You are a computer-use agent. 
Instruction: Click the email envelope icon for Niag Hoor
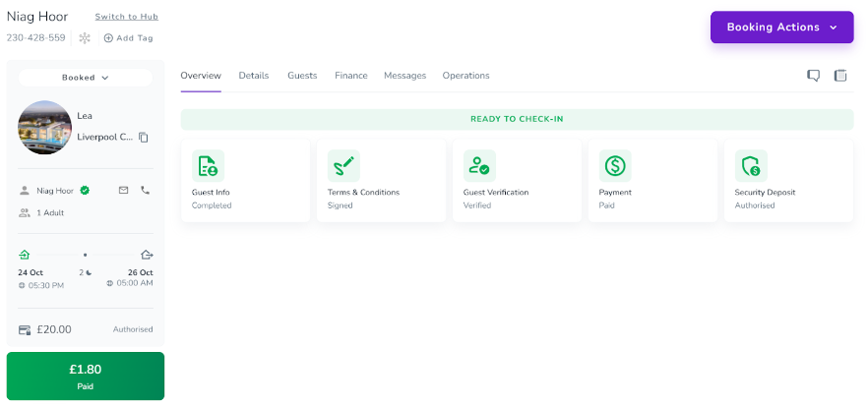(124, 191)
